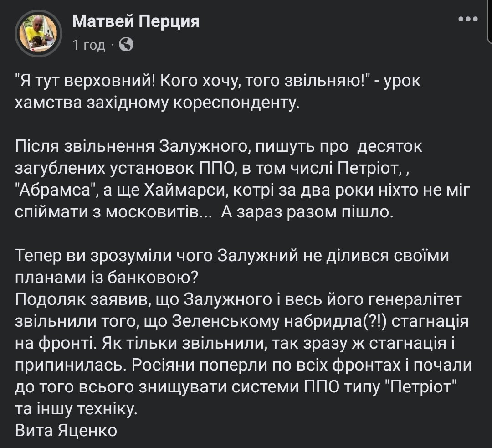Click the globe public audience icon
Viewport: 492px width, 448px height.
(x=126, y=45)
